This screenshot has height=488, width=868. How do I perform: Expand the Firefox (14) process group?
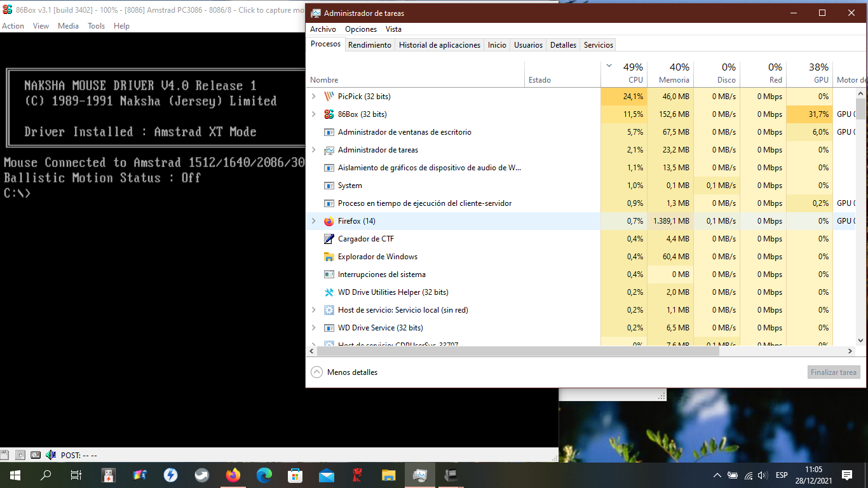point(313,220)
